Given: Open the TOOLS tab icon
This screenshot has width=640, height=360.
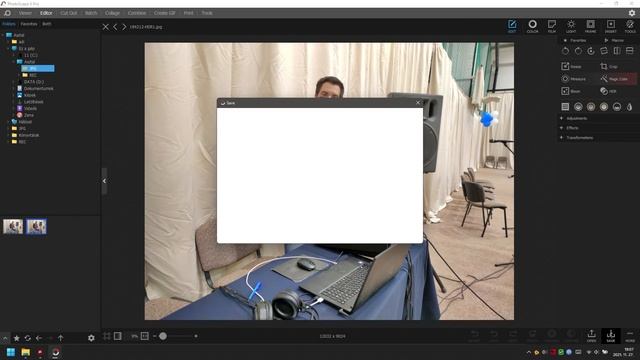Looking at the screenshot, I should 630,26.
